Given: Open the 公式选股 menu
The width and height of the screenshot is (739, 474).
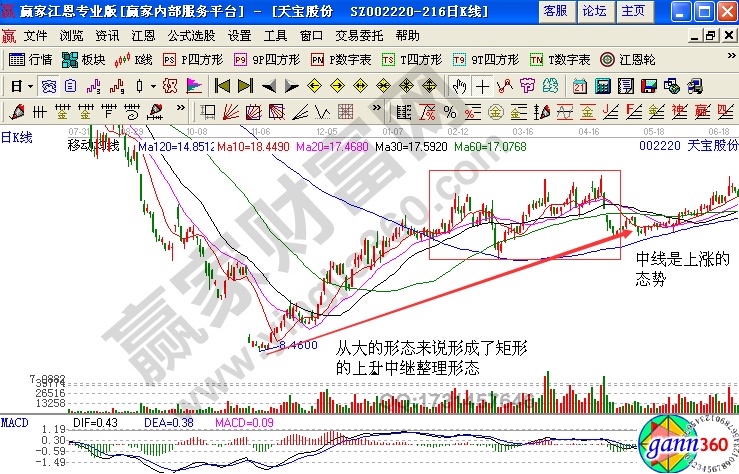Looking at the screenshot, I should click(x=190, y=35).
